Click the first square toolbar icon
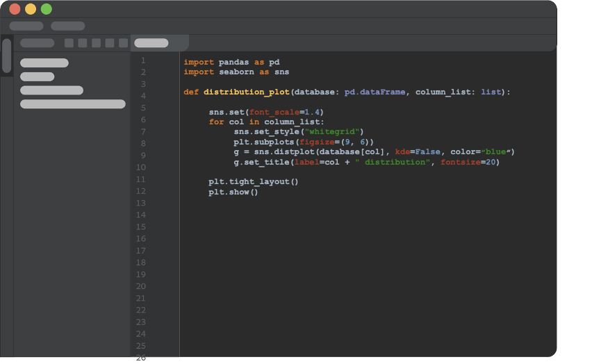The image size is (592, 364). tap(69, 43)
